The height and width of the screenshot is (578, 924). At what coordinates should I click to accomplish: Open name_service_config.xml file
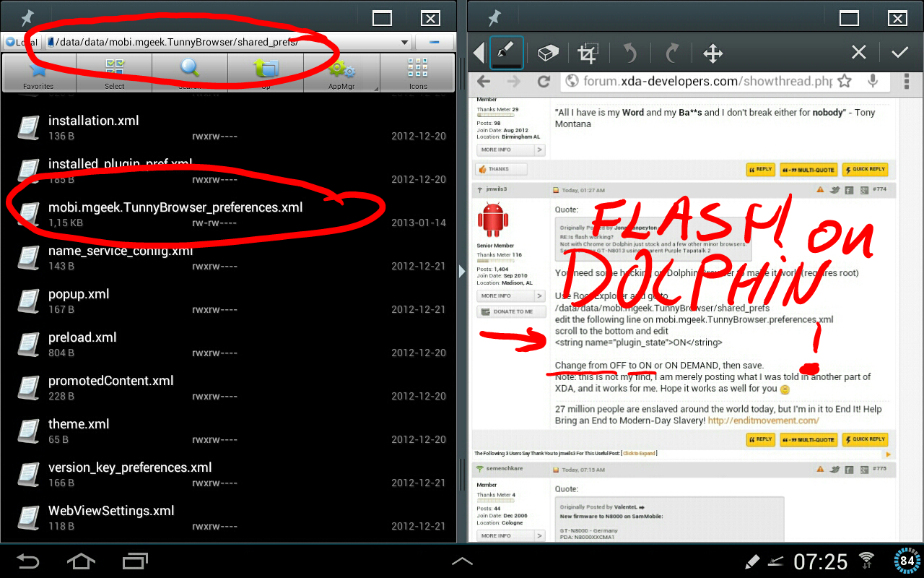228,258
